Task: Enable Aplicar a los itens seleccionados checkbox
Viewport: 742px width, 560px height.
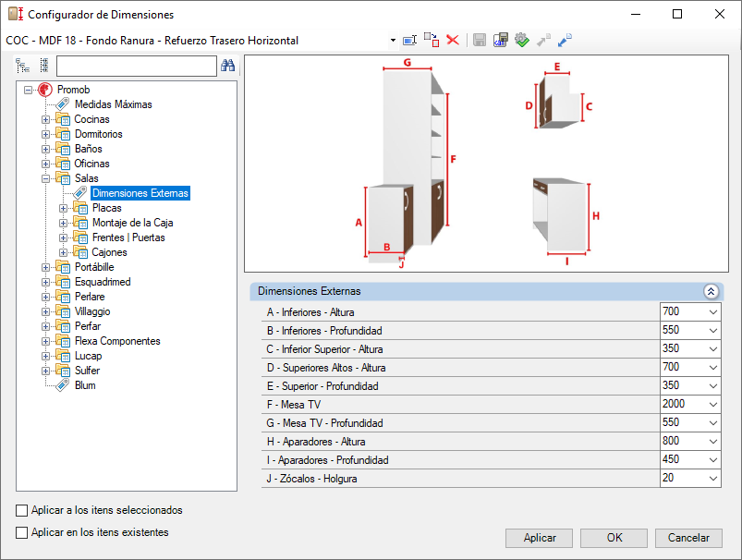Action: pos(22,510)
